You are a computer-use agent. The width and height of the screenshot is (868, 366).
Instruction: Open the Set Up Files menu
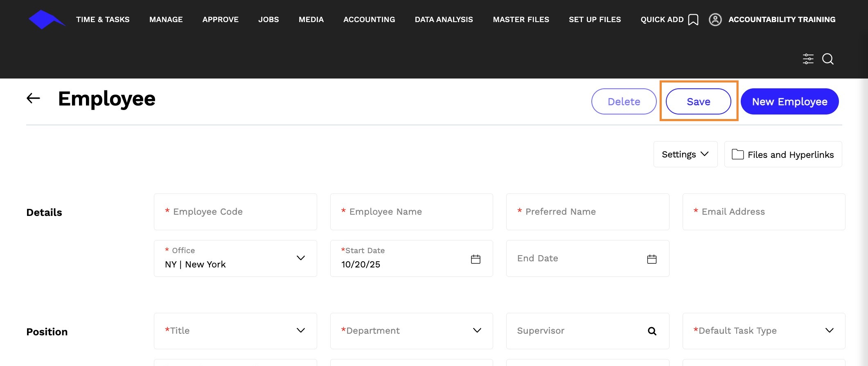pyautogui.click(x=595, y=20)
